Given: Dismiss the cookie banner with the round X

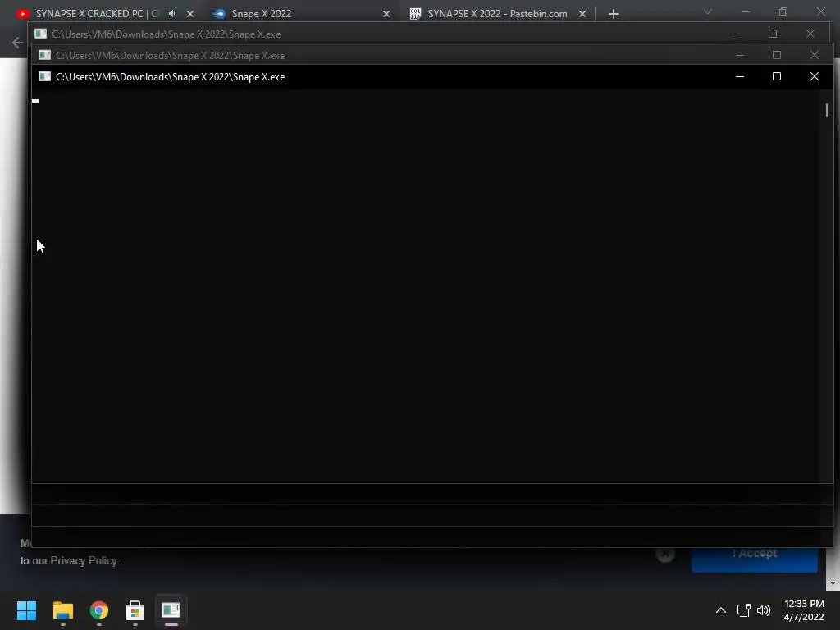Looking at the screenshot, I should tap(665, 555).
